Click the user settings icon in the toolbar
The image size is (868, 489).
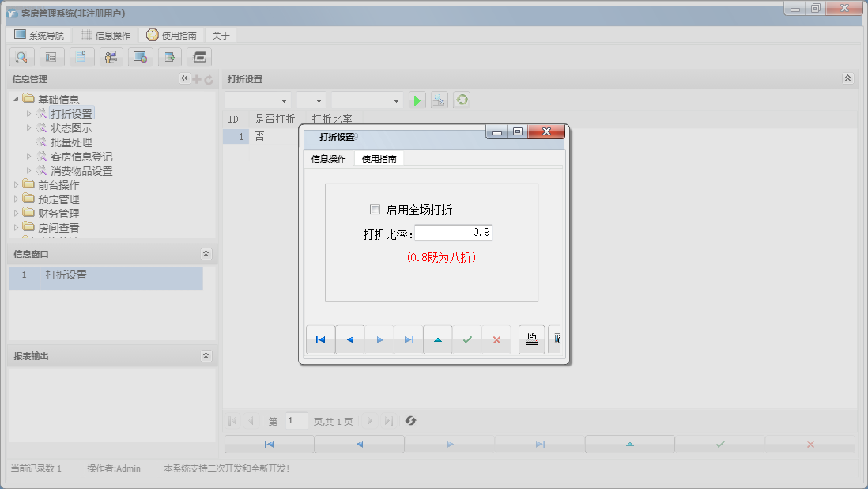click(111, 57)
